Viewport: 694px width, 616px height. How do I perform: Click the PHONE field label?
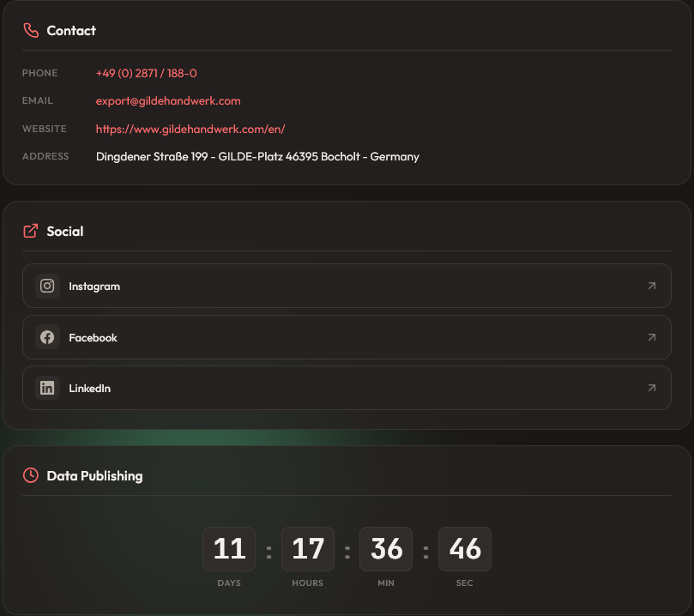pos(39,73)
